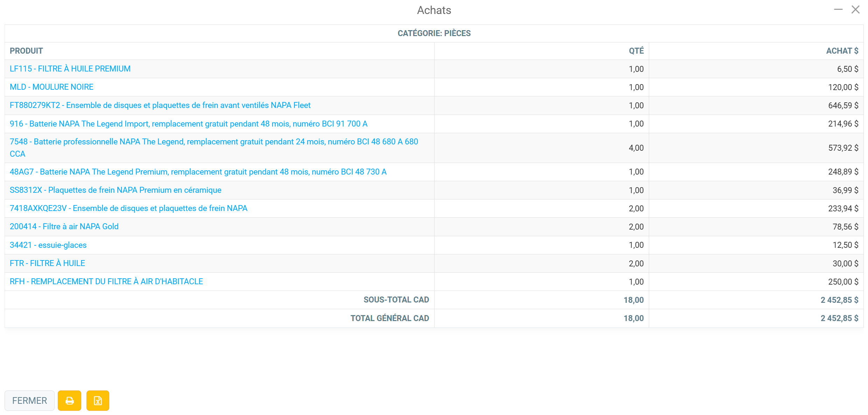Open 7418AXKQE23V brake set link
This screenshot has height=415, width=868.
129,208
